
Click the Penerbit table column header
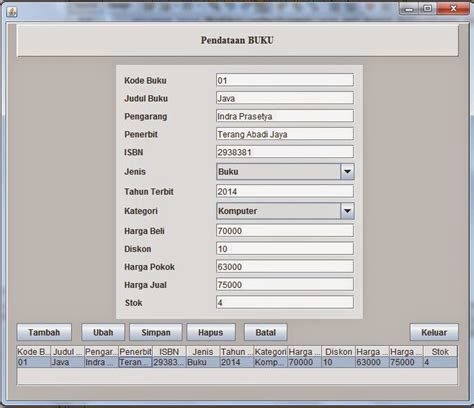point(135,352)
